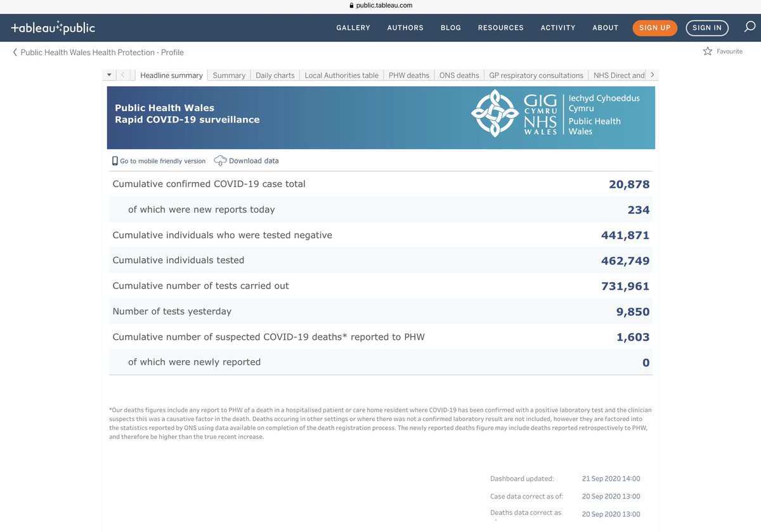Click the deaths figures footnote paragraph
The width and height of the screenshot is (761, 532).
point(380,423)
